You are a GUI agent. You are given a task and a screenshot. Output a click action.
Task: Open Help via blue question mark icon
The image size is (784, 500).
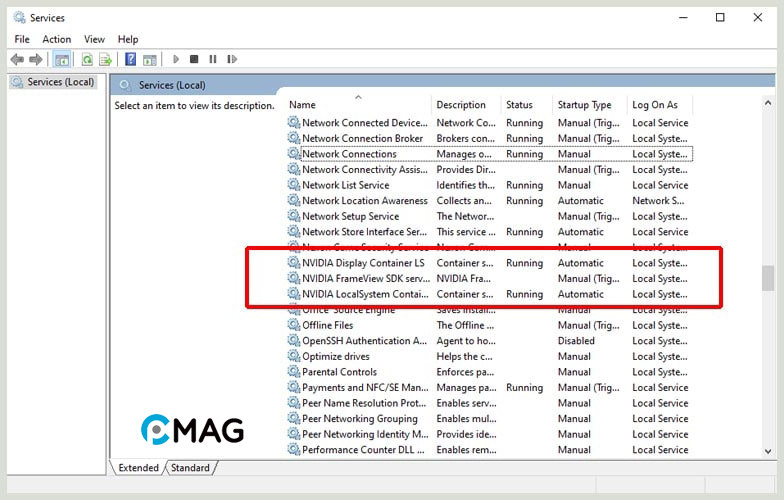click(x=130, y=60)
